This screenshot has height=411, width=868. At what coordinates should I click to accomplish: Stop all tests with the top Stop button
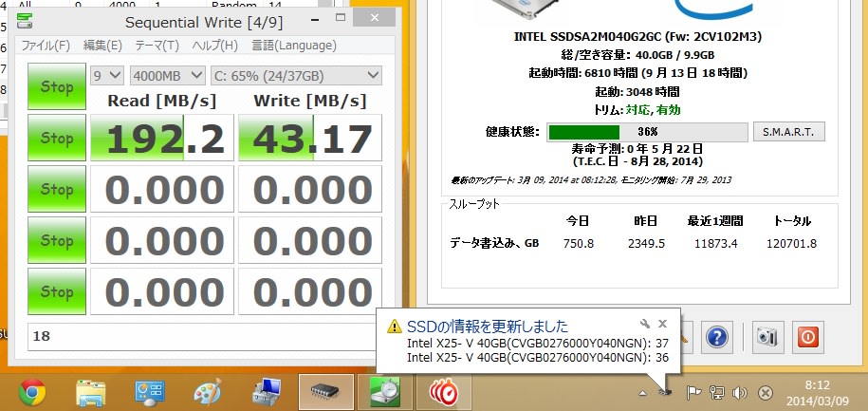[x=57, y=86]
